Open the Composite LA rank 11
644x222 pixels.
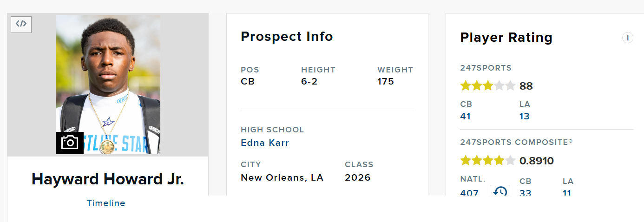tap(567, 192)
